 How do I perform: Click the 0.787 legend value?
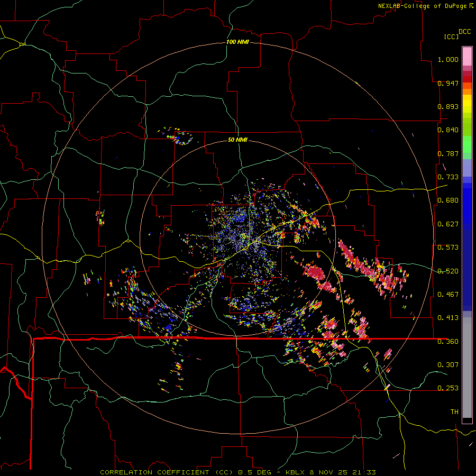[448, 153]
